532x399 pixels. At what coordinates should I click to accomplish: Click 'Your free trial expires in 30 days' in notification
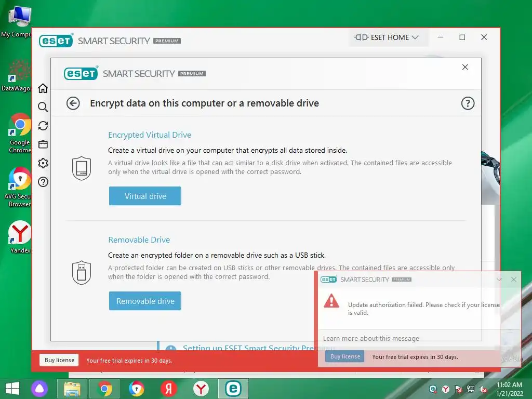click(415, 357)
